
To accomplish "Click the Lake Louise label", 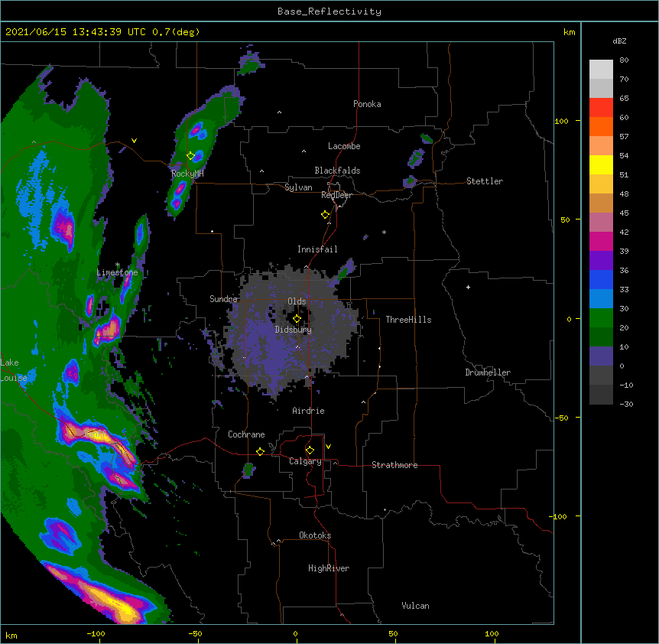I will point(12,370).
